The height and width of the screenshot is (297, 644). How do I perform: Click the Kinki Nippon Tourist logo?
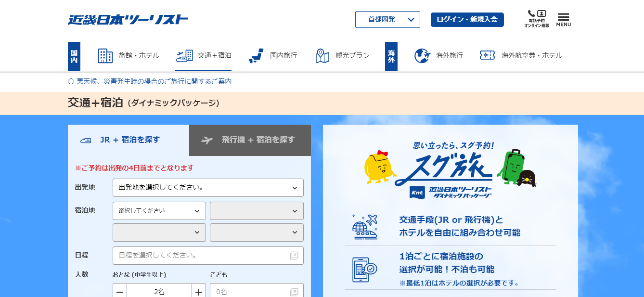pyautogui.click(x=128, y=20)
